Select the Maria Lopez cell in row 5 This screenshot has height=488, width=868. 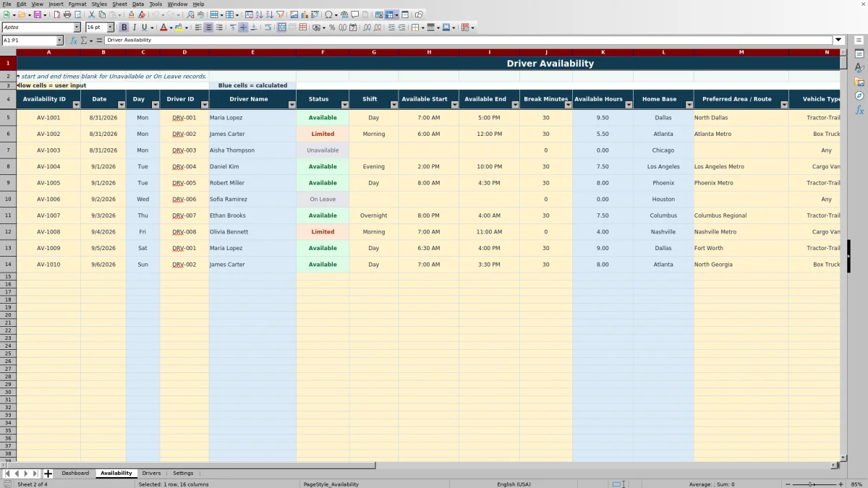coord(252,117)
